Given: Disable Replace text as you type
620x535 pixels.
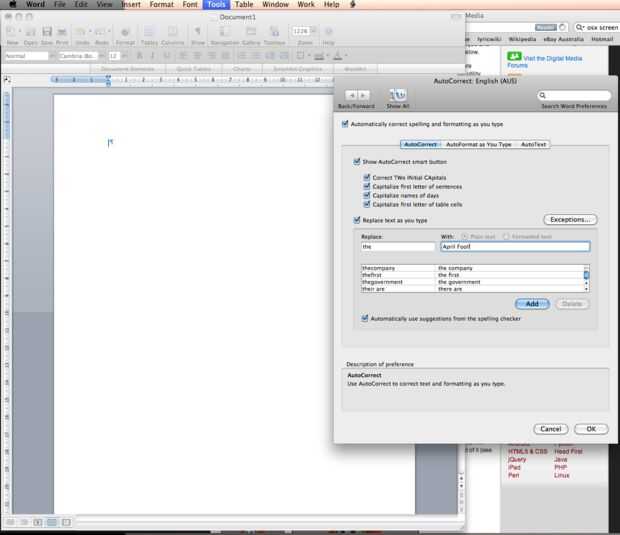Looking at the screenshot, I should tap(357, 220).
